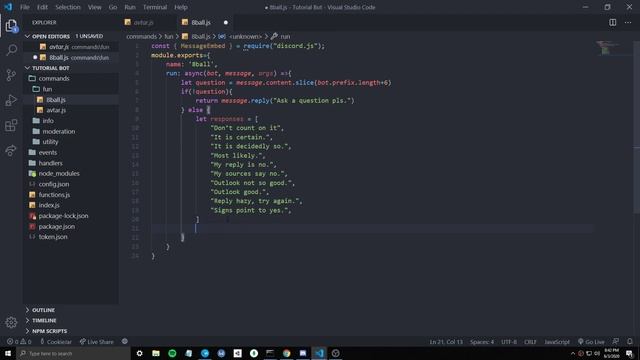Open the Live Share activity bar icon
This screenshot has width=640, height=360.
click(x=11, y=150)
